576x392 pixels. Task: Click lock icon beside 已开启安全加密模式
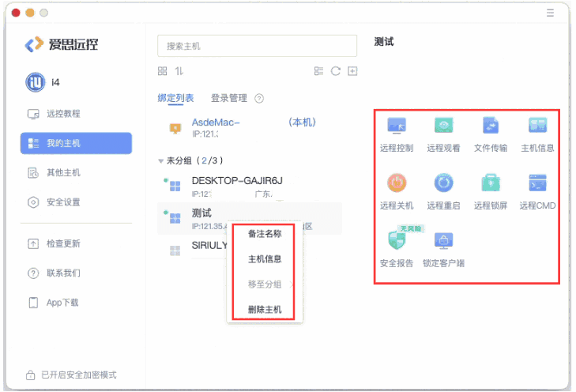[x=31, y=375]
